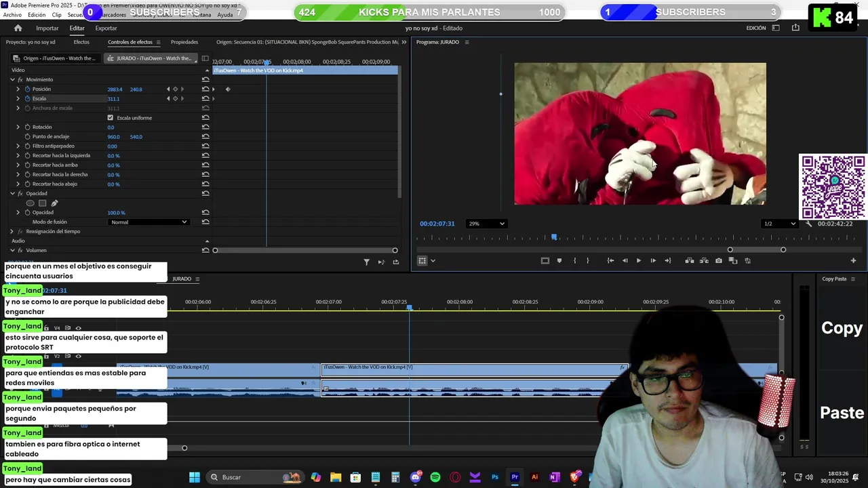Add a marker in program monitor
868x488 pixels.
(559, 260)
